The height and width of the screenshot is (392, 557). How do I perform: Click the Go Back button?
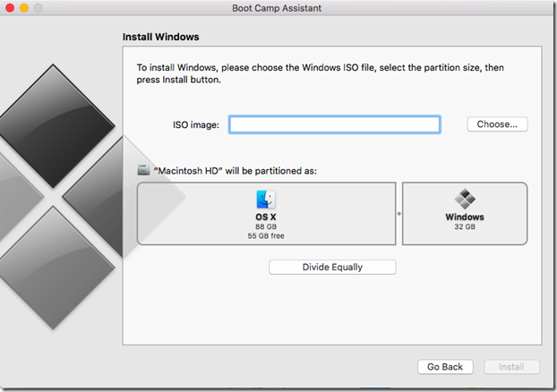[445, 367]
